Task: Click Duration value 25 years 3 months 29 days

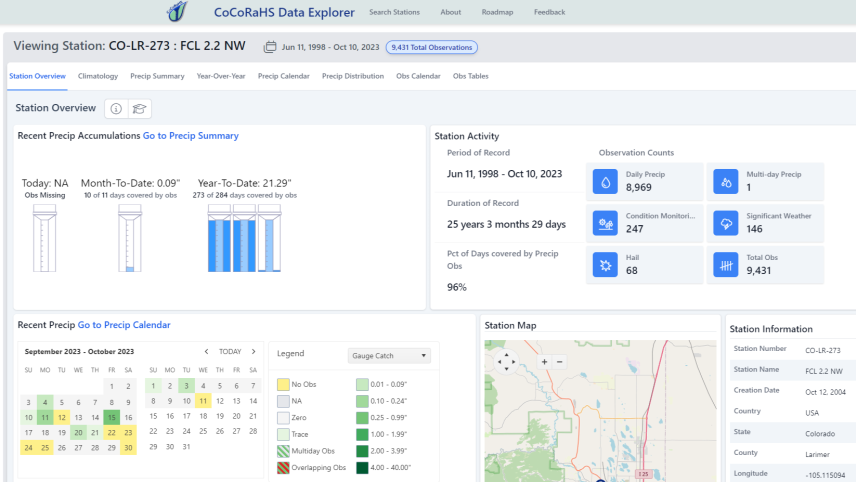Action: tap(506, 224)
